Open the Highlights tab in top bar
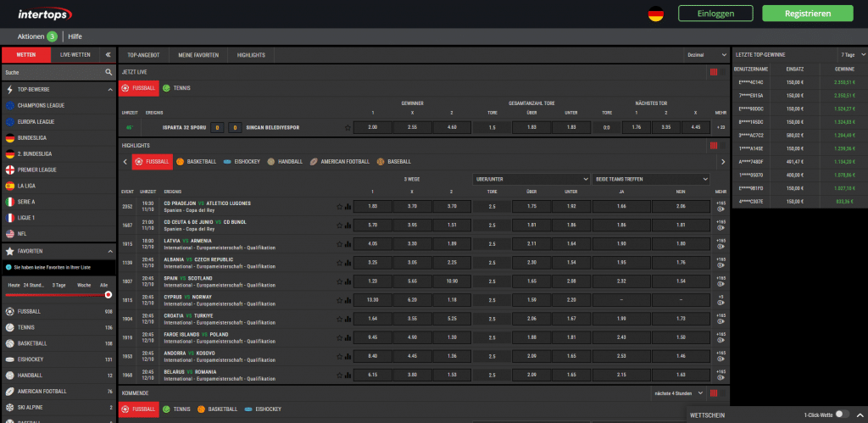The height and width of the screenshot is (423, 868). coord(251,55)
